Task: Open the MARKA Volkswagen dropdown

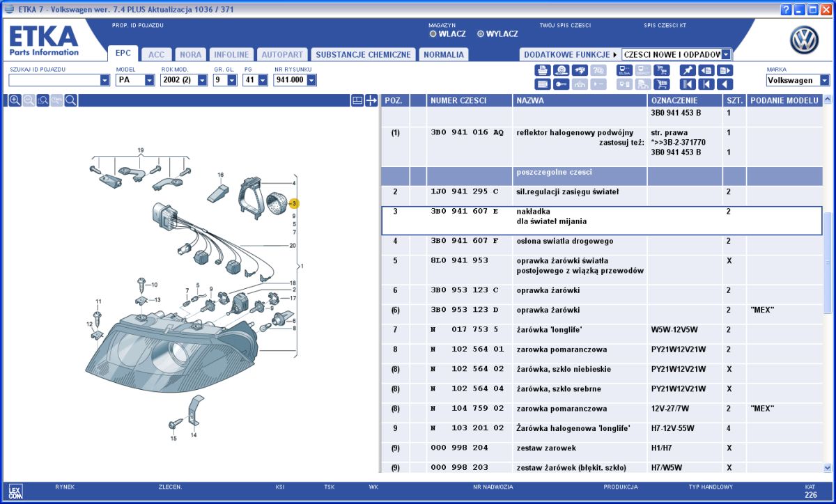Action: (x=825, y=80)
